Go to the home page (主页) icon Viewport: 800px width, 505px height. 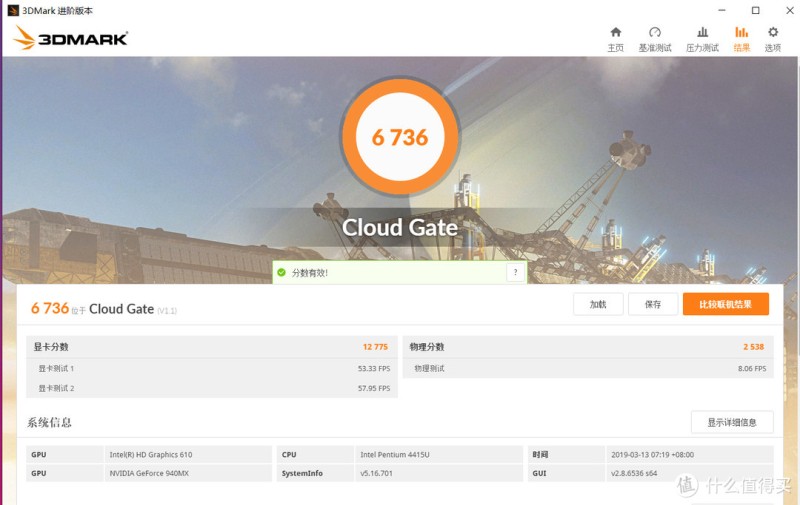pos(616,33)
